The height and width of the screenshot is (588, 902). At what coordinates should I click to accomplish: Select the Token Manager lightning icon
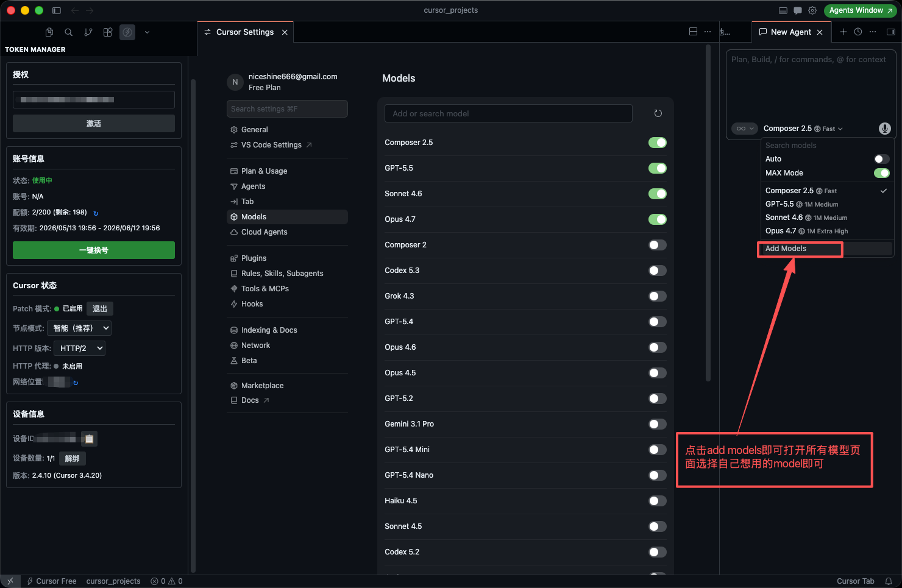click(x=127, y=32)
